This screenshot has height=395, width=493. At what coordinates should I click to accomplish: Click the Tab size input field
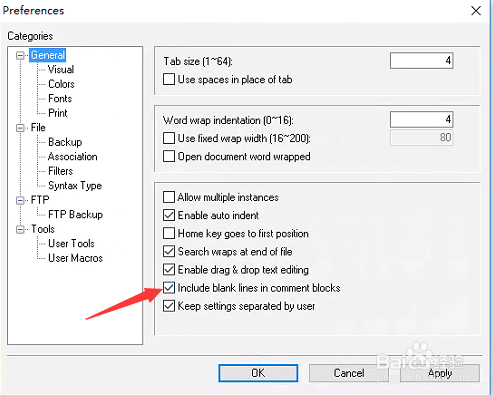click(x=422, y=61)
